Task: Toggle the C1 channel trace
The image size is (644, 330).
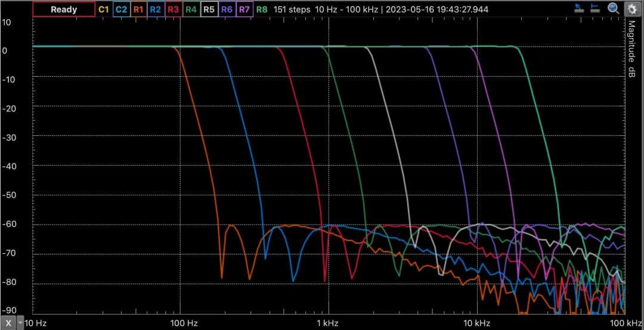Action: click(x=103, y=10)
